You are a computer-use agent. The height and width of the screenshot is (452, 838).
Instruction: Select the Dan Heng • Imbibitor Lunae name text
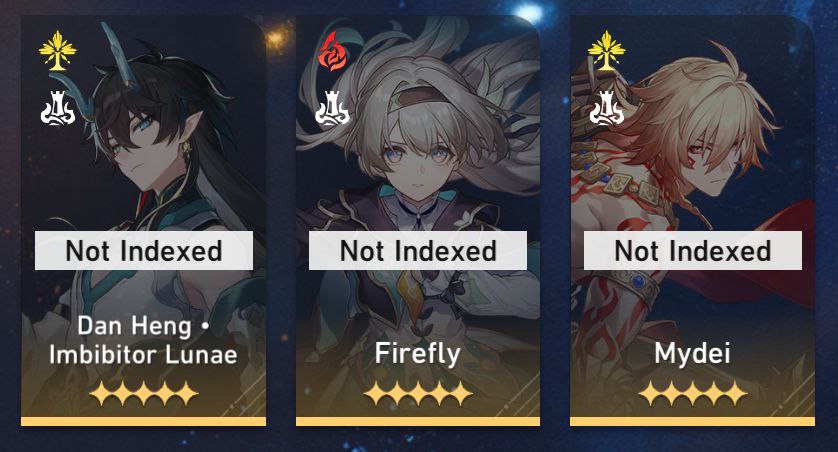point(143,340)
